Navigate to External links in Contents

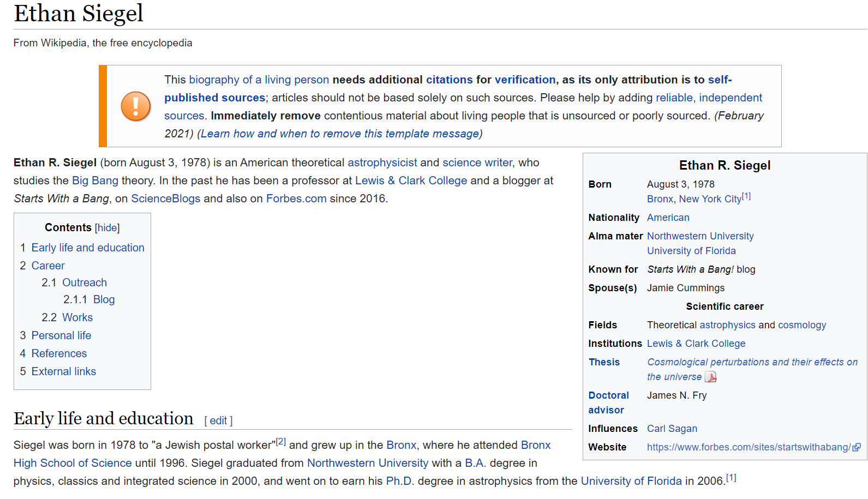pos(64,371)
